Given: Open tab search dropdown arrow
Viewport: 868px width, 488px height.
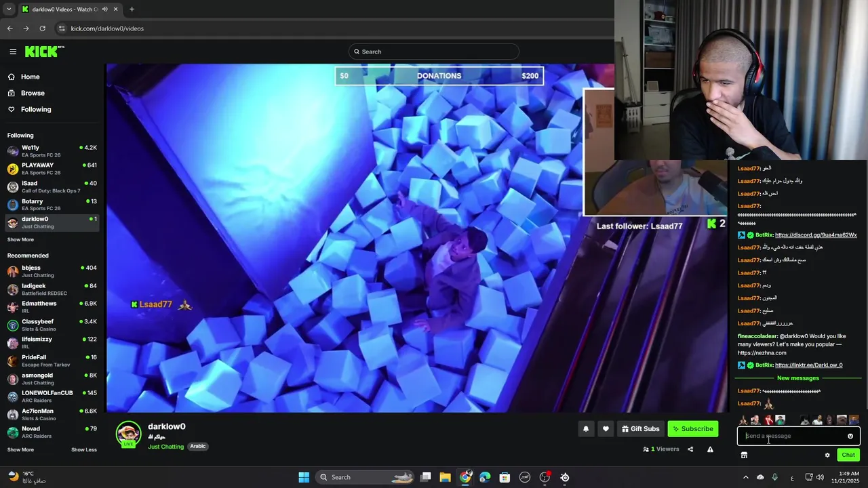Looking at the screenshot, I should [x=9, y=9].
